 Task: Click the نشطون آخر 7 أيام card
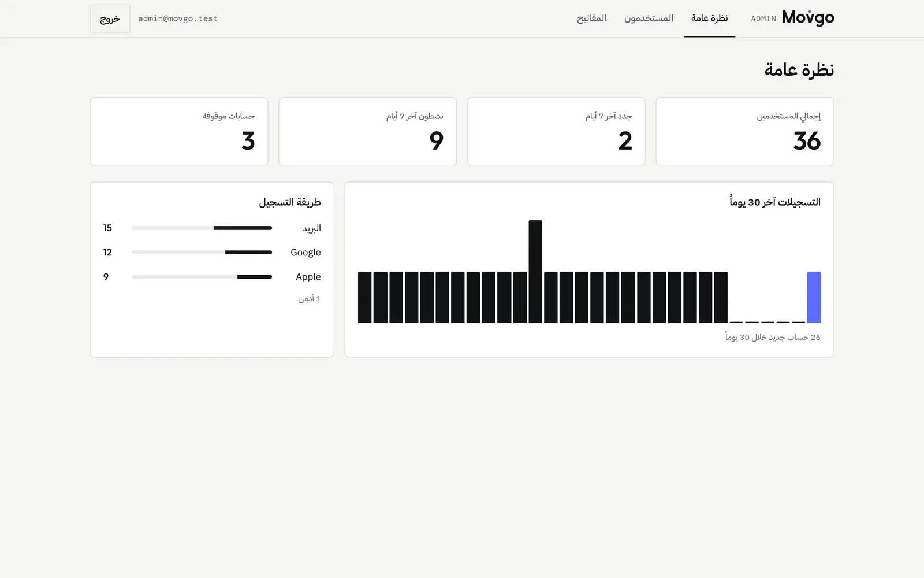(367, 132)
